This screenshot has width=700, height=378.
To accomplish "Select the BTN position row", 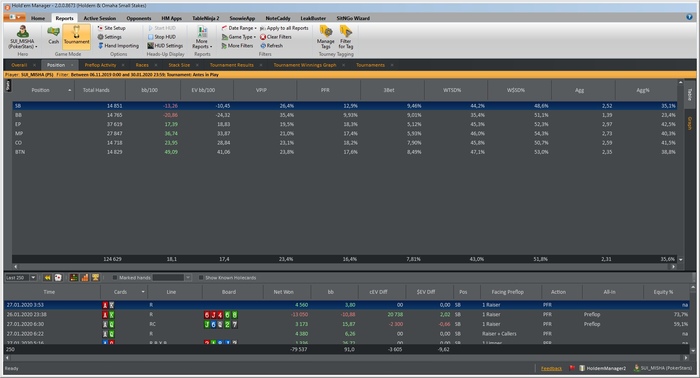I will pyautogui.click(x=344, y=152).
